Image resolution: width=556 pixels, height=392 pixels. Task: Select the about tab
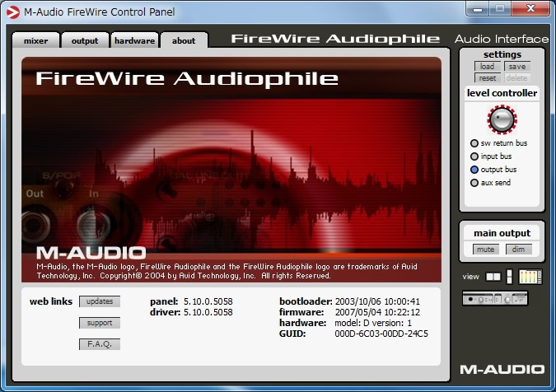click(x=184, y=40)
